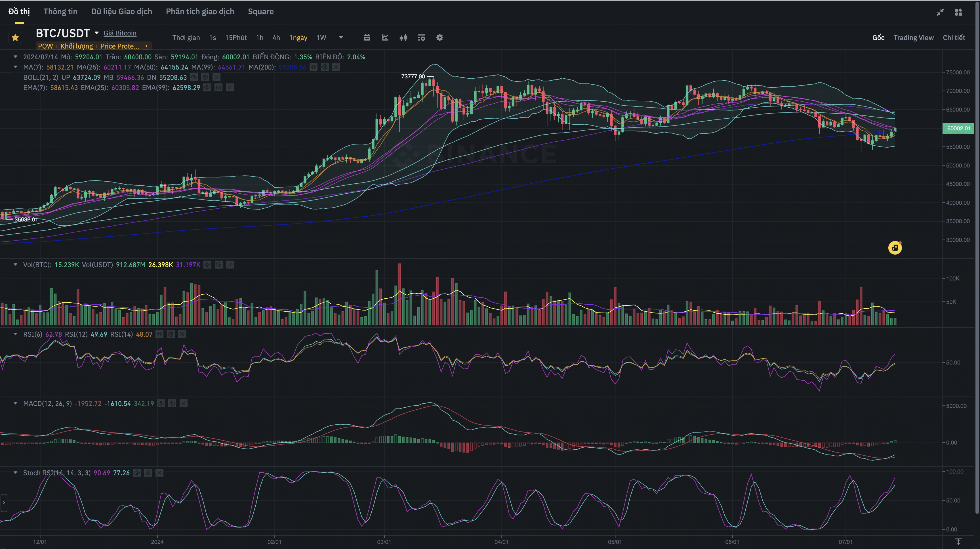The image size is (980, 549).
Task: Hide the Stoch RSI indicator via eye
Action: (x=136, y=473)
